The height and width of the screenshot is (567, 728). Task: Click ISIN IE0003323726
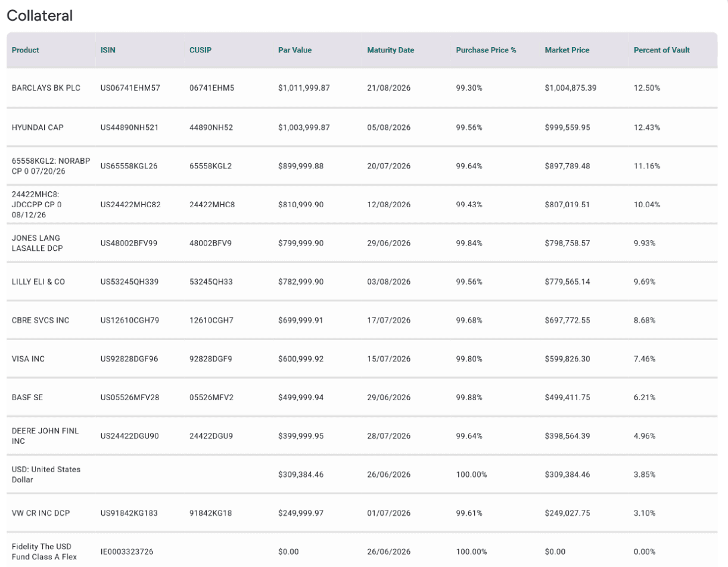127,552
